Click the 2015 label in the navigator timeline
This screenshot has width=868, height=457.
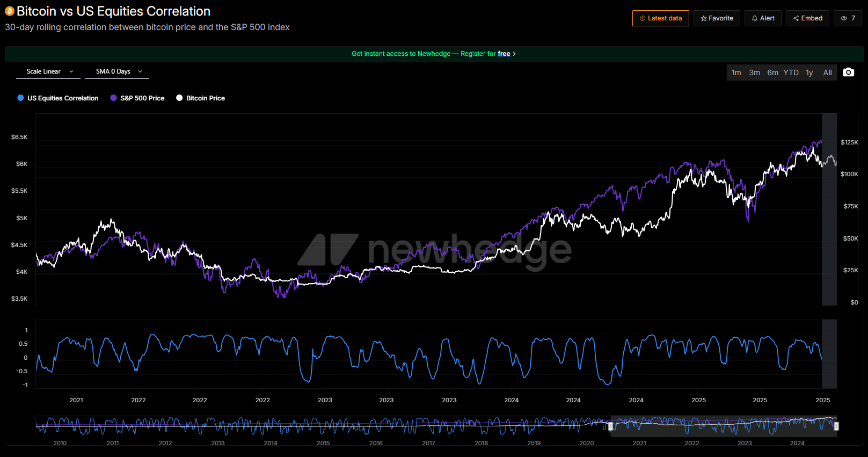[x=323, y=443]
